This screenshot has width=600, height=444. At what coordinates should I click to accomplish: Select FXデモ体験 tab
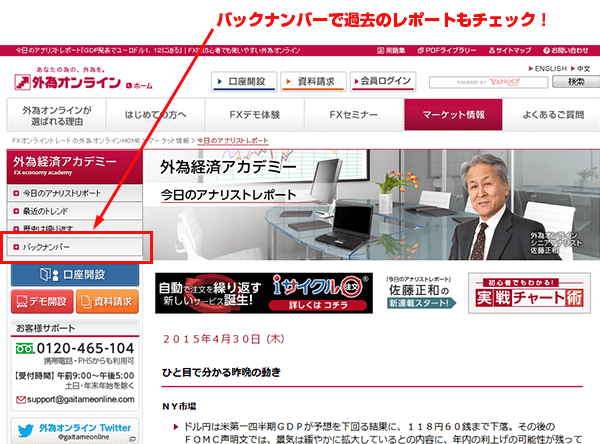(x=255, y=115)
